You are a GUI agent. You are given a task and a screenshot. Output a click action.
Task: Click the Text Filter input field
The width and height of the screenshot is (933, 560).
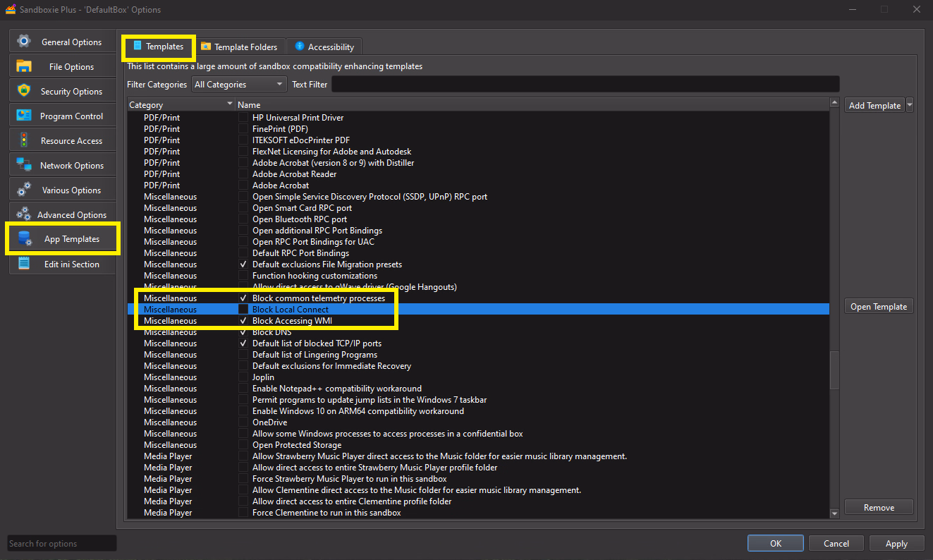[x=585, y=85]
